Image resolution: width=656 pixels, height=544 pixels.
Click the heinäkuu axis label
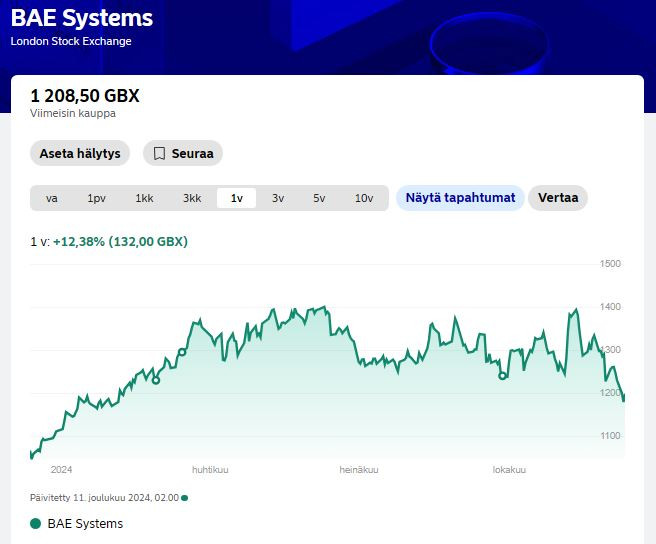pos(359,470)
